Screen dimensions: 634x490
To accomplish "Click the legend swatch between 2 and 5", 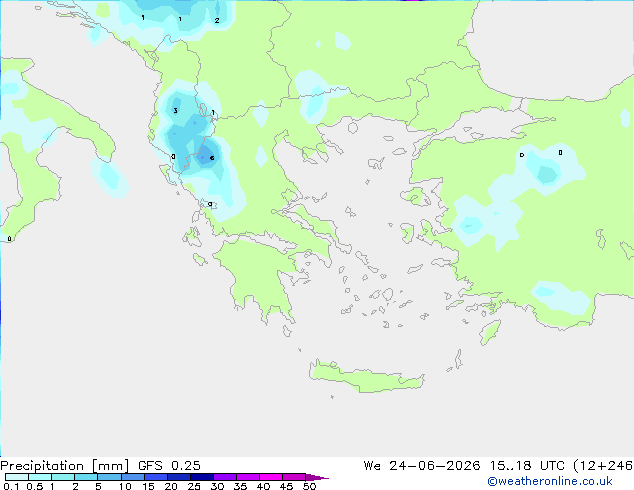I will point(86,477).
